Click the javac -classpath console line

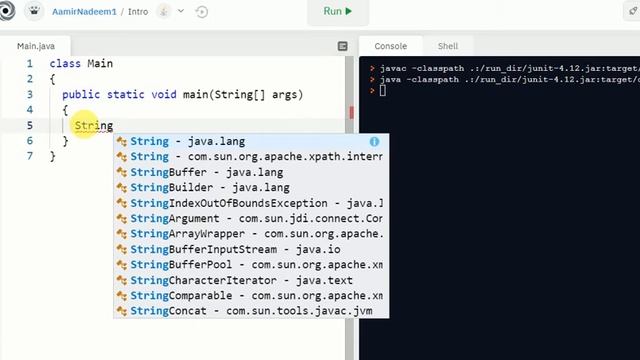[504, 68]
